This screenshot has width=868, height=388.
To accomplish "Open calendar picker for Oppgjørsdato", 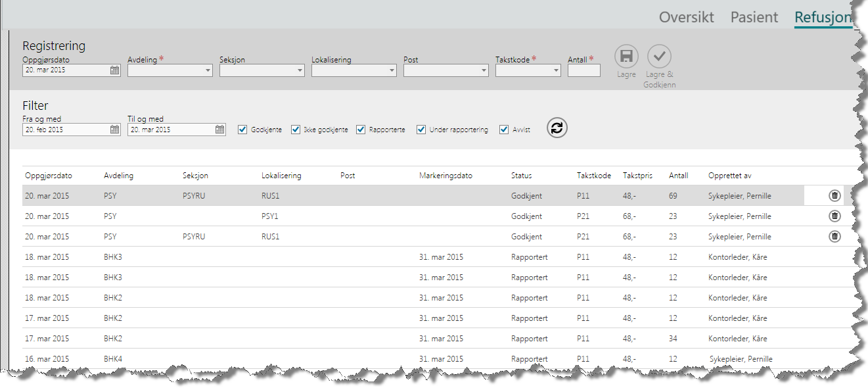I will [114, 70].
